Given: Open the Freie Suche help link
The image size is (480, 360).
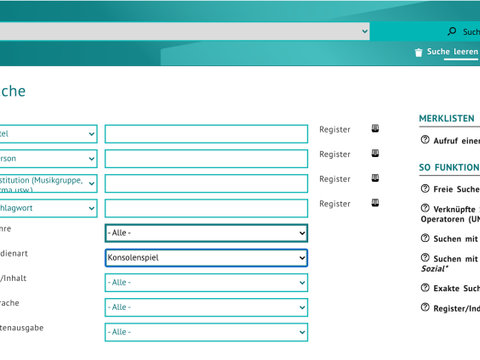Looking at the screenshot, I should click(457, 189).
